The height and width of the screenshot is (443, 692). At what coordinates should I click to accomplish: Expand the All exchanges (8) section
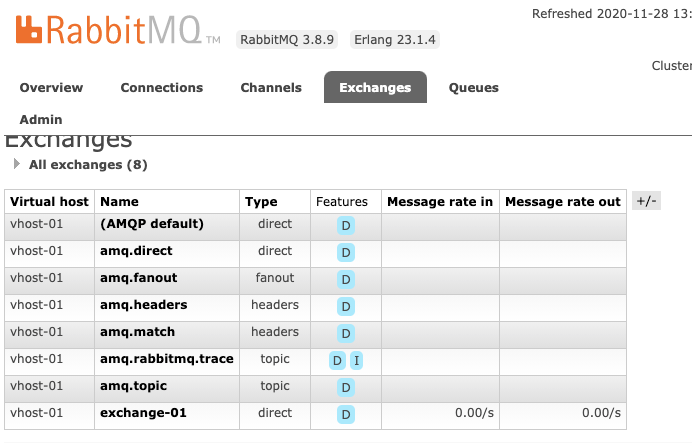(88, 165)
